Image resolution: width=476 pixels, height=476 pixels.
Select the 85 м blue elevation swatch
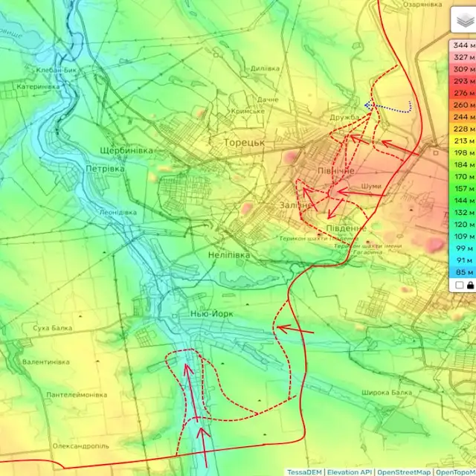(x=461, y=271)
